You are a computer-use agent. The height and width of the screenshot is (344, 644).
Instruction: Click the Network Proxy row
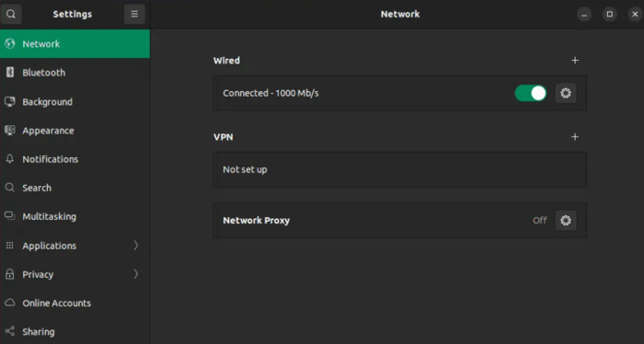[399, 221]
